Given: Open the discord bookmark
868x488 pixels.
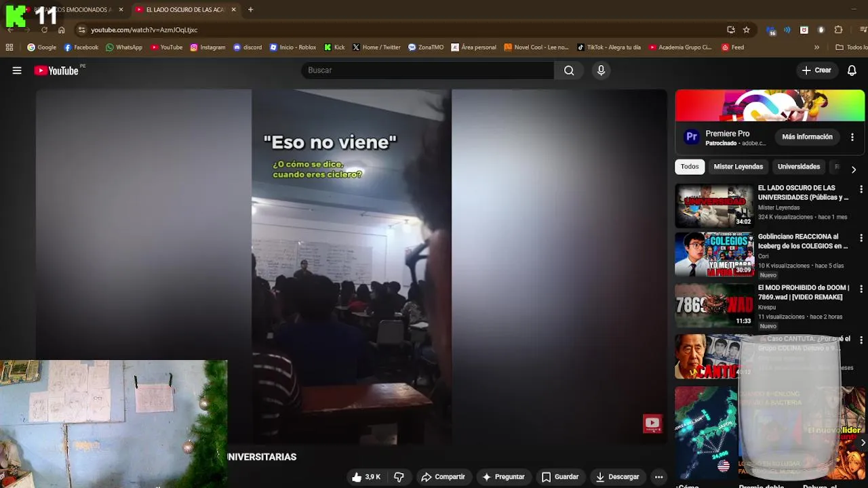Looking at the screenshot, I should click(248, 47).
